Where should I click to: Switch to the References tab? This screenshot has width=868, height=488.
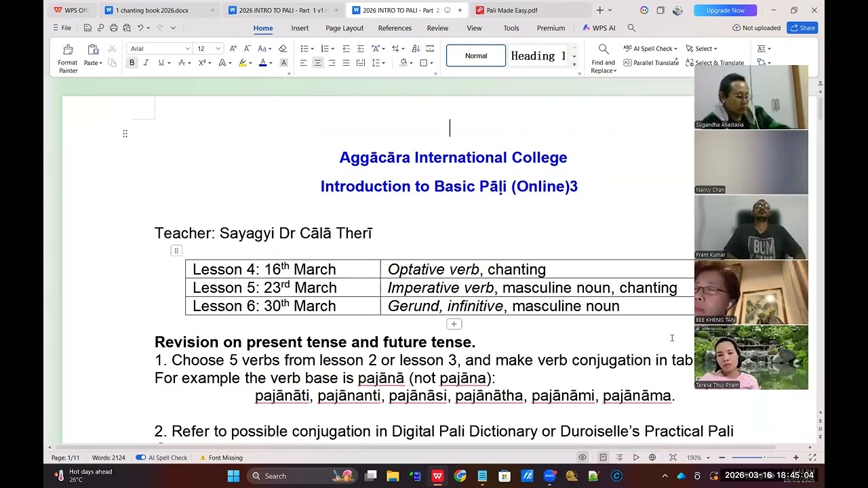coord(395,28)
